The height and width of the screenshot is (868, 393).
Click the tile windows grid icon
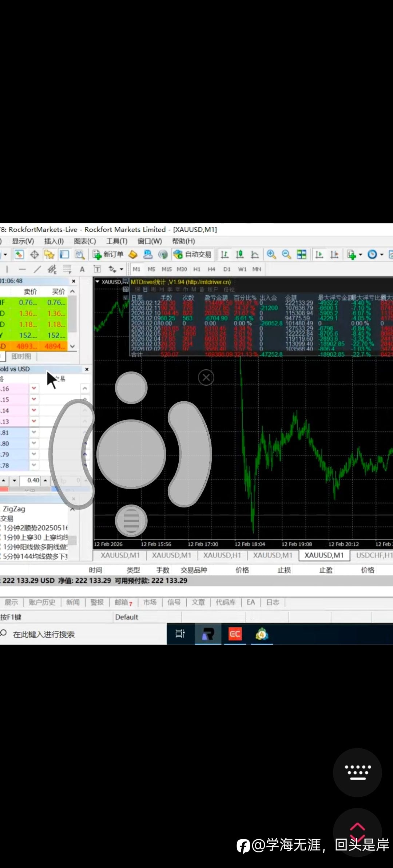(x=302, y=254)
